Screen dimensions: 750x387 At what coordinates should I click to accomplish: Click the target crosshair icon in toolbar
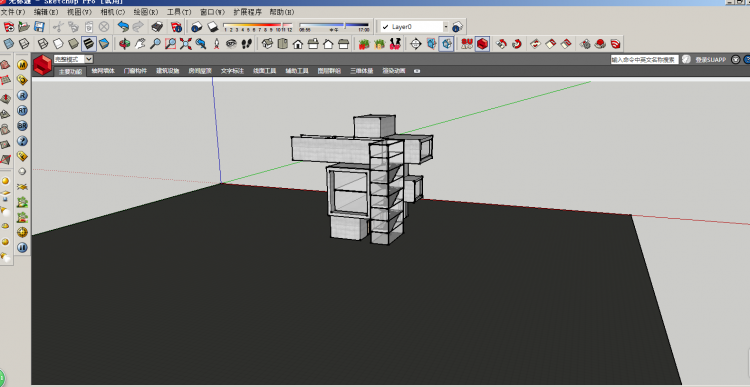pos(416,44)
